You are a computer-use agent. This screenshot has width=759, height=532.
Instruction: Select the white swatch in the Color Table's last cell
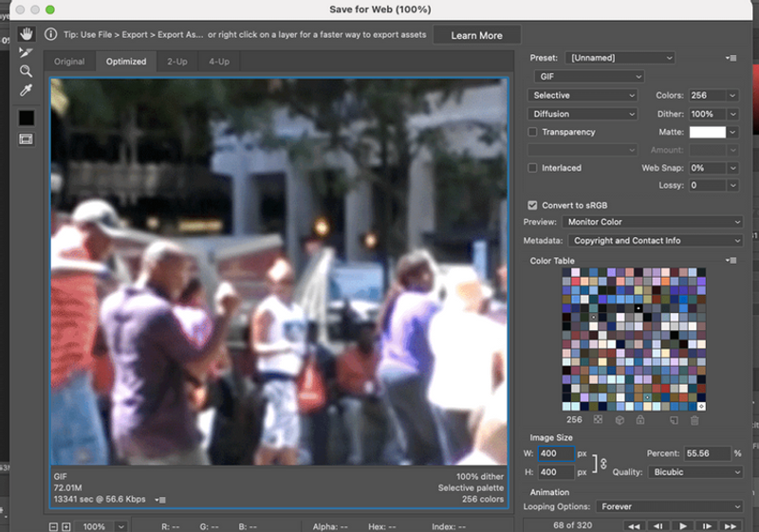click(701, 406)
